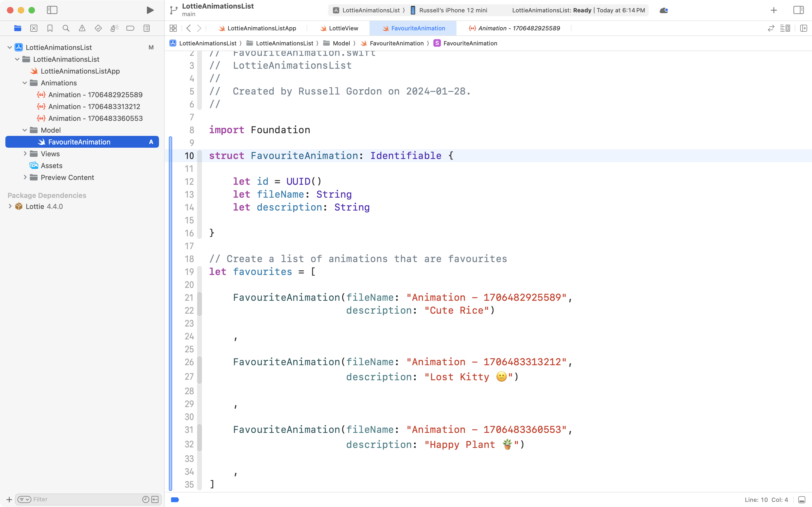Collapse the Animations folder group
This screenshot has height=507, width=812.
pos(24,83)
